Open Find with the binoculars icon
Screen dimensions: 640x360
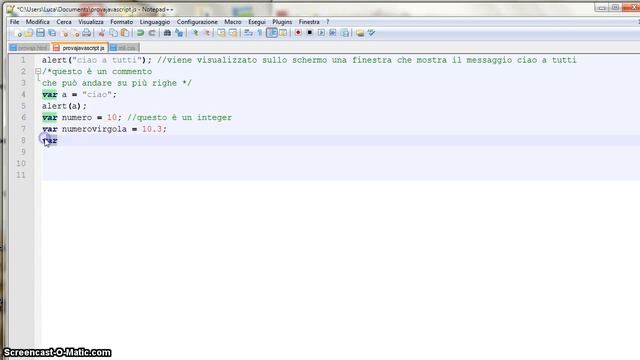tap(167, 33)
